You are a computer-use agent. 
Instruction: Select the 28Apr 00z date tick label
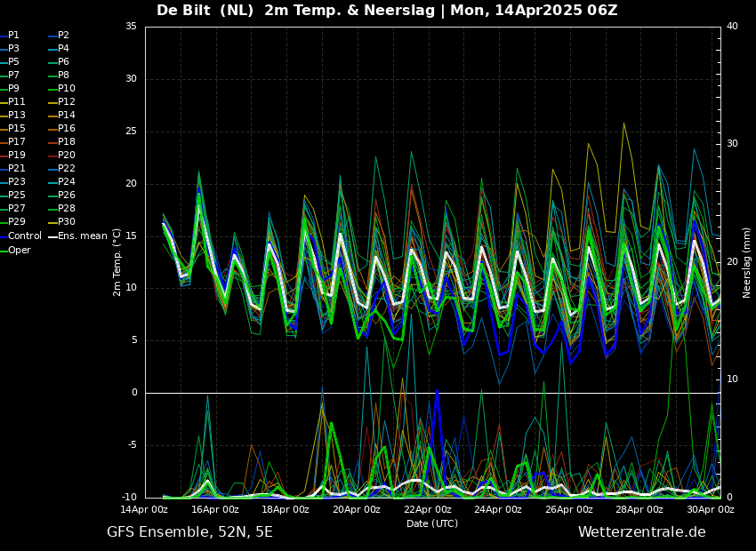click(x=639, y=510)
